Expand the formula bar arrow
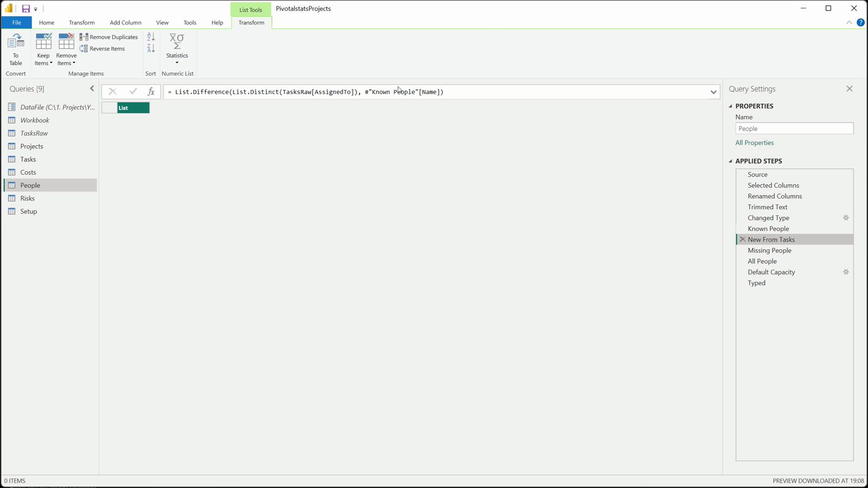The width and height of the screenshot is (868, 488). click(x=713, y=92)
